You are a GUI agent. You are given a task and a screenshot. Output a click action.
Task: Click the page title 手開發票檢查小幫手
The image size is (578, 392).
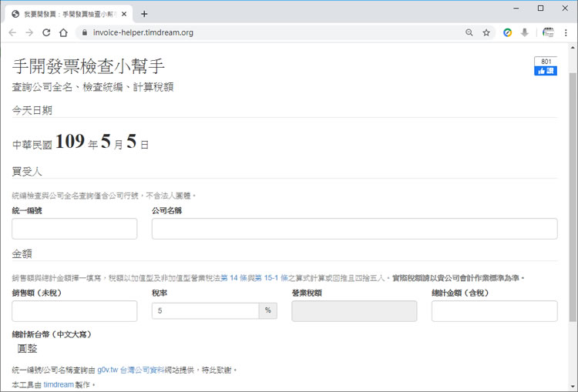pos(89,66)
